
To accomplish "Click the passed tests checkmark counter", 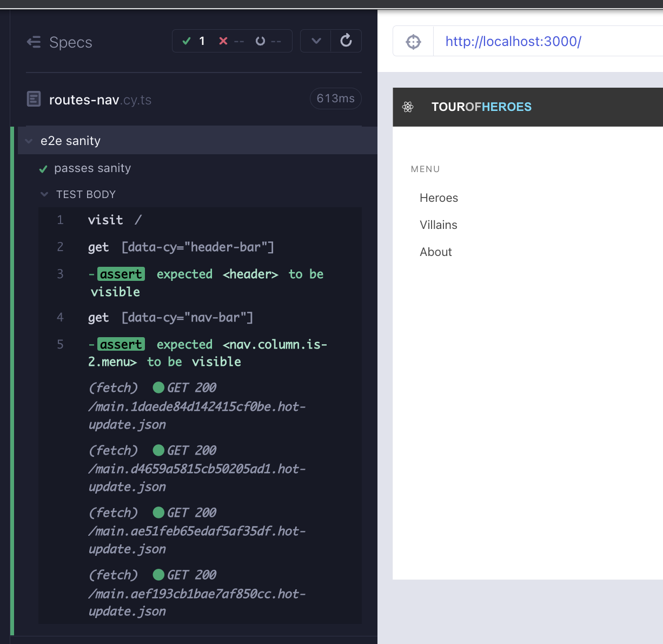I will click(x=194, y=41).
